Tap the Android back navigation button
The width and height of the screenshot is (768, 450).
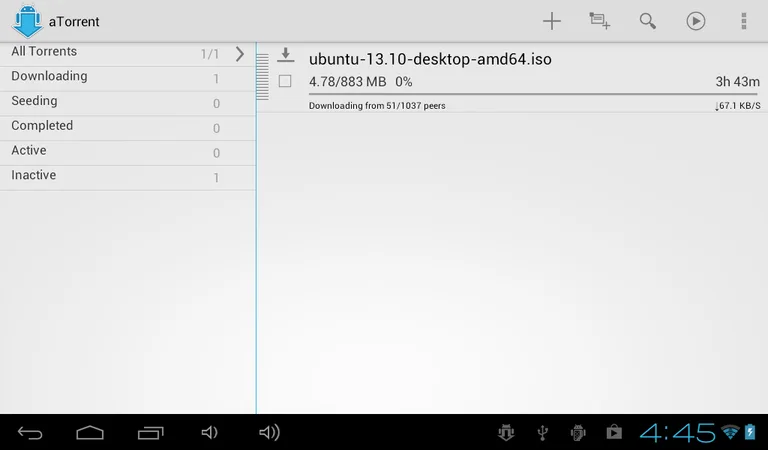[x=30, y=433]
